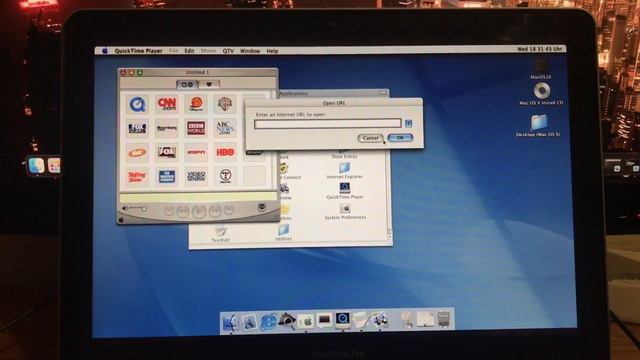Click the speaker icon beside the volume slider
The width and height of the screenshot is (640, 360).
124,209
